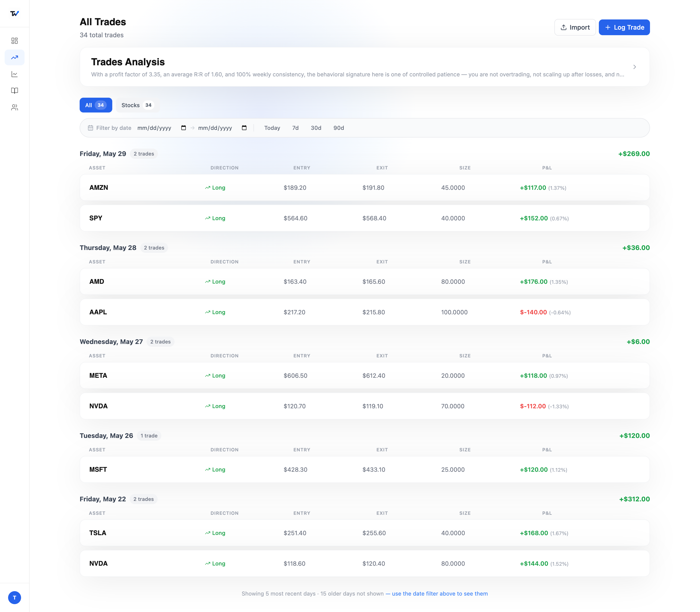Apply the 90d date filter

pos(339,128)
